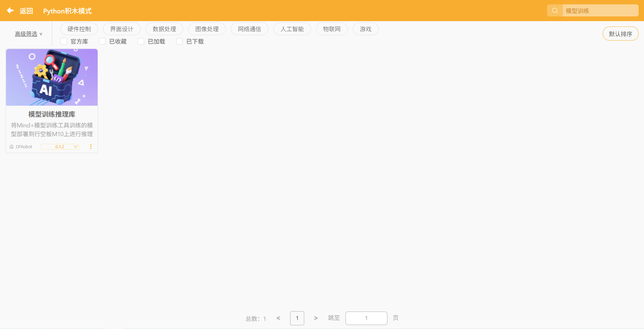Enable the 官方库 checkbox

[x=64, y=41]
